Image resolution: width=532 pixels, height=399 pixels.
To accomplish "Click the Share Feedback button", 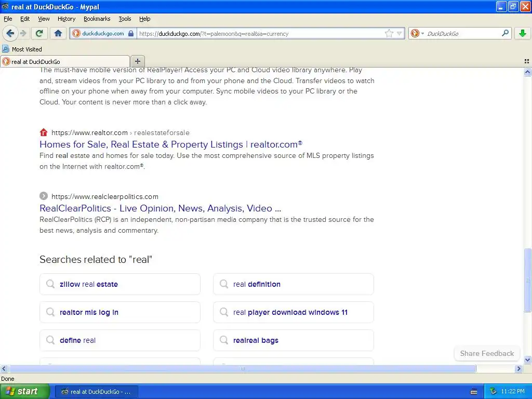I will tap(487, 353).
